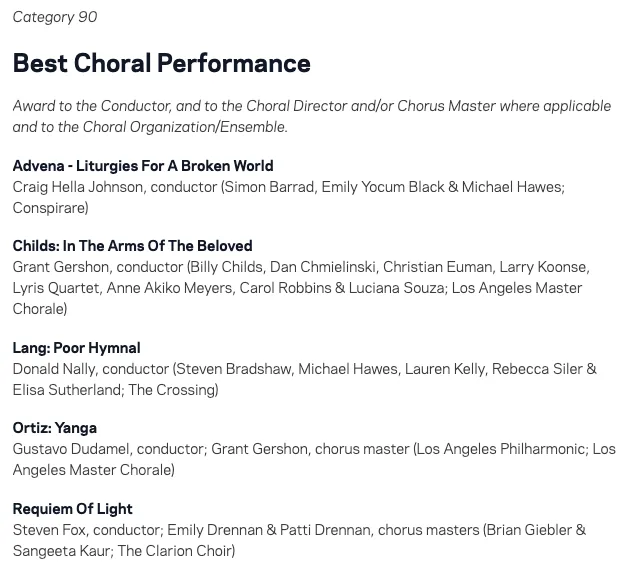
Task: Click the "Category 90" label
Action: (x=55, y=17)
